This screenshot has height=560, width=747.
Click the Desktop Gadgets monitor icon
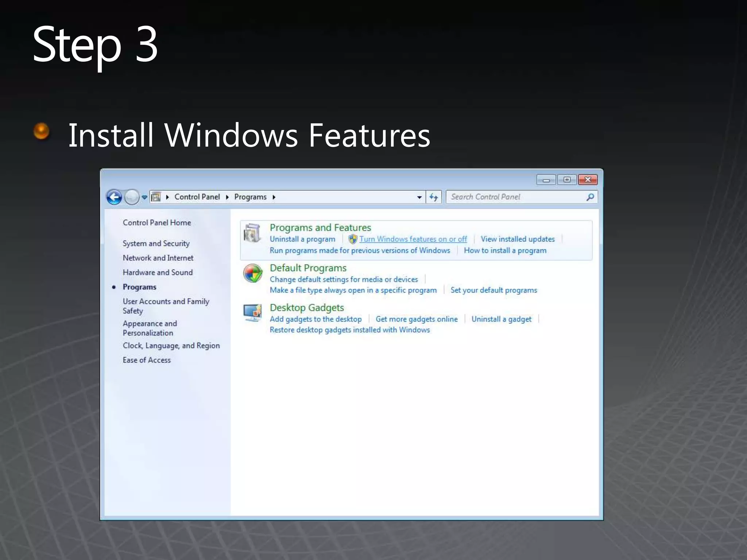click(252, 313)
